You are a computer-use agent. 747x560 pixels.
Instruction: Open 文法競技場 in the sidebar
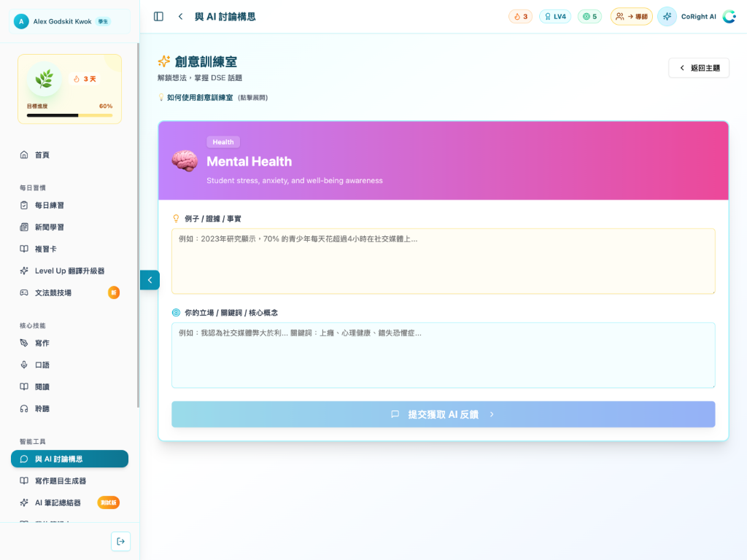click(x=69, y=293)
